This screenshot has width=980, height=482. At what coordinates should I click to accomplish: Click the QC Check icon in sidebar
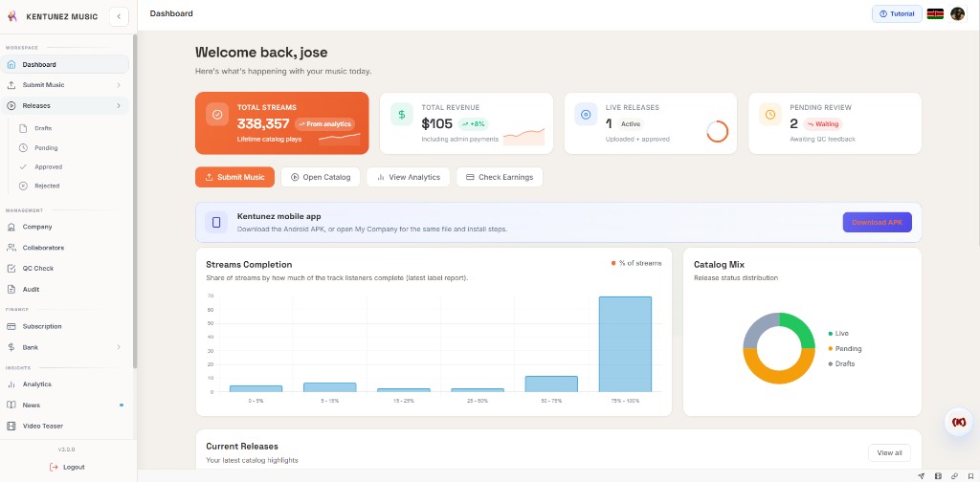(11, 269)
